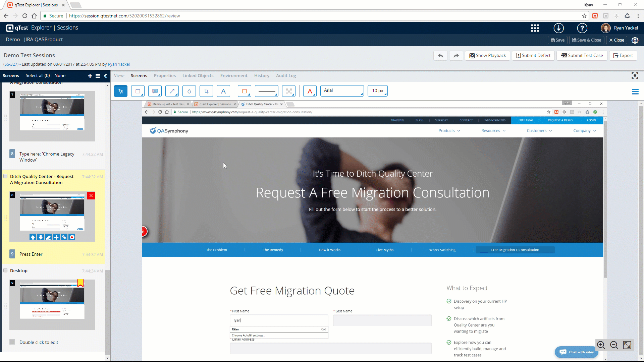Click the Submit Defect button
The height and width of the screenshot is (362, 644).
[533, 56]
